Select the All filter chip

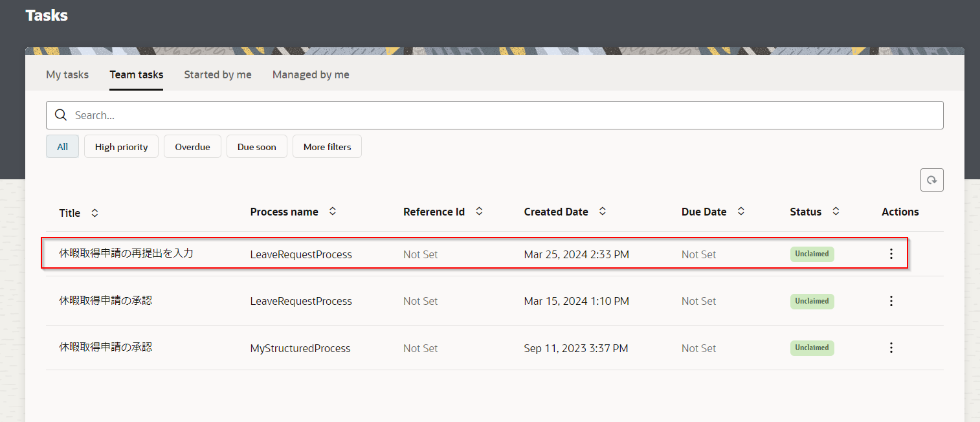point(62,147)
